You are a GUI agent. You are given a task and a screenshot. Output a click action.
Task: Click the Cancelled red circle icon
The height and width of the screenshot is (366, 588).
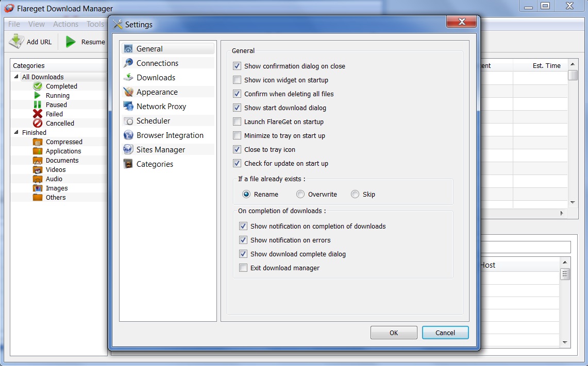click(38, 123)
